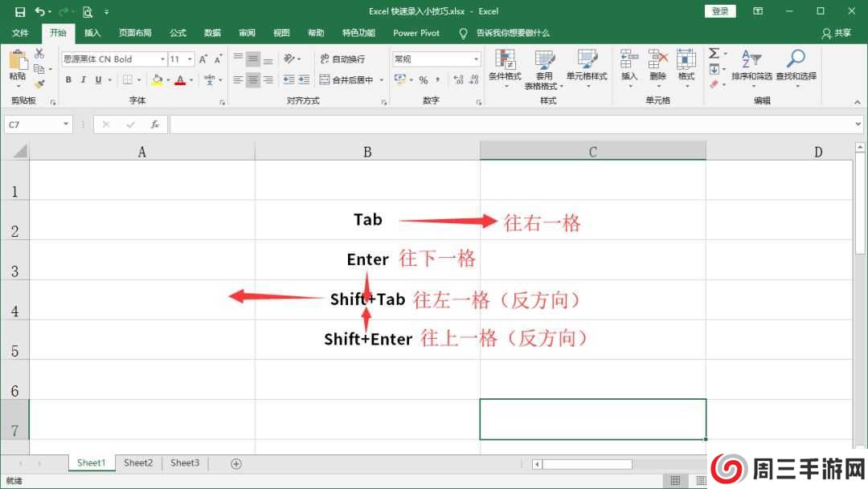Image resolution: width=868 pixels, height=489 pixels.
Task: Click the yellow fill color bucket
Action: click(x=157, y=80)
